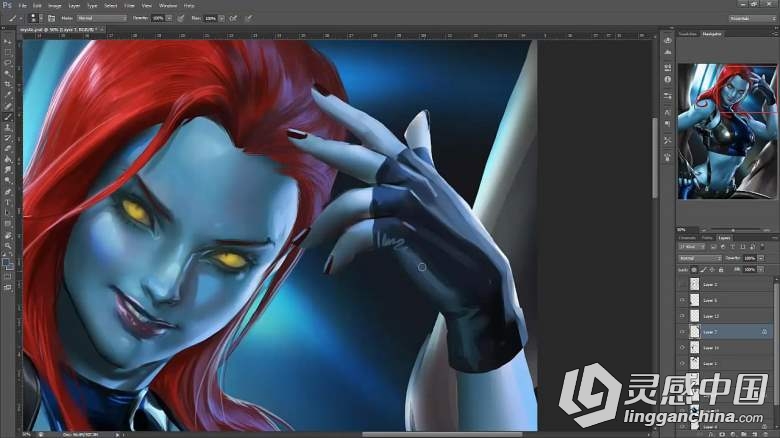
Task: Select the Spot Healing Brush tool
Action: click(x=7, y=106)
